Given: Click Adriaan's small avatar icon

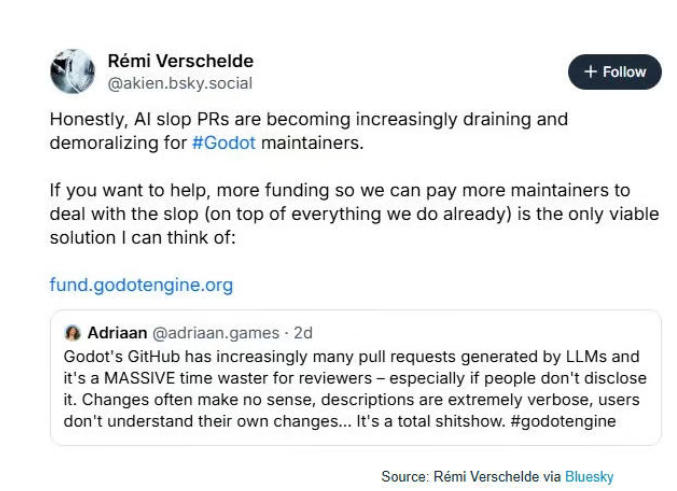Looking at the screenshot, I should coord(73,333).
